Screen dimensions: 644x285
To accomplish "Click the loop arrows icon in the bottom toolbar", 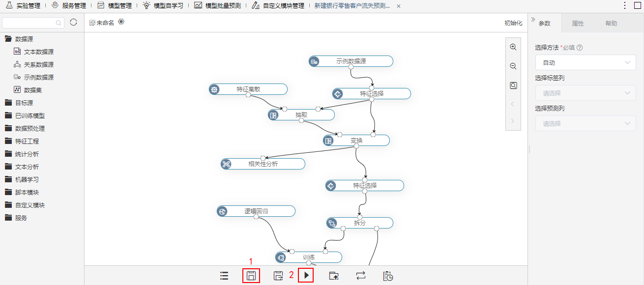I will [360, 276].
